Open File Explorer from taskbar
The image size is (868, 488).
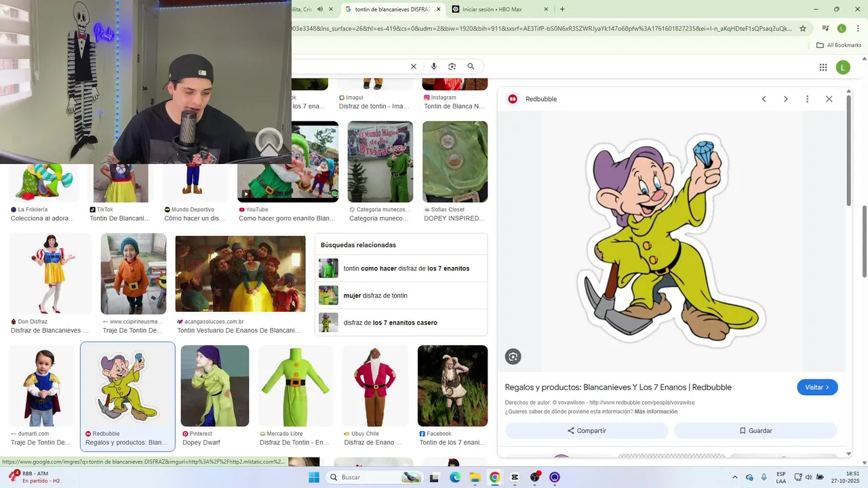coord(475,477)
